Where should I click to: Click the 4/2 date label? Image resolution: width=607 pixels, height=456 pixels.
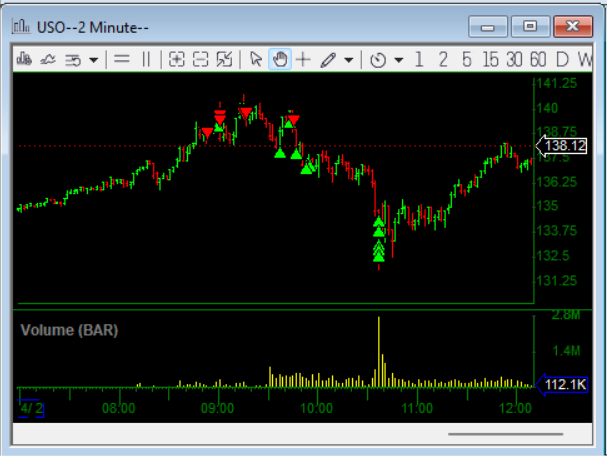pos(31,408)
